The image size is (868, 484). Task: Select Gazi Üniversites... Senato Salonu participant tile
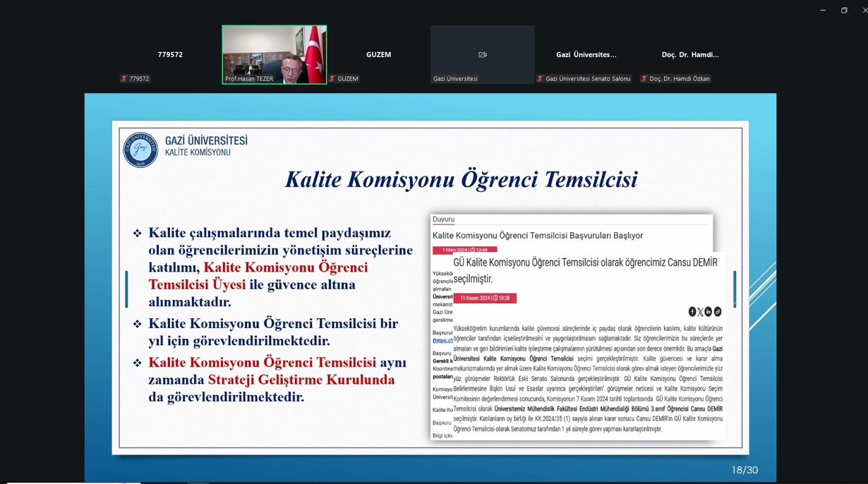coord(586,54)
